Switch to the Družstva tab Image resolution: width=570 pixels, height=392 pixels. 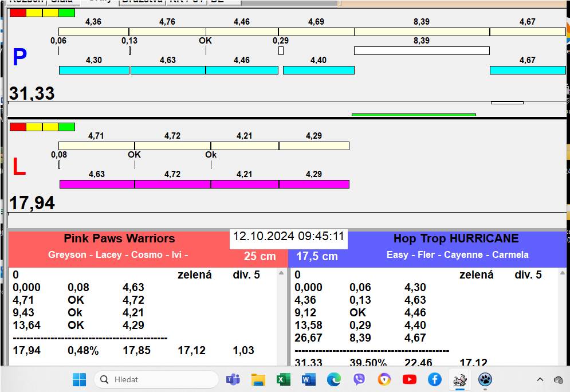pos(142,2)
